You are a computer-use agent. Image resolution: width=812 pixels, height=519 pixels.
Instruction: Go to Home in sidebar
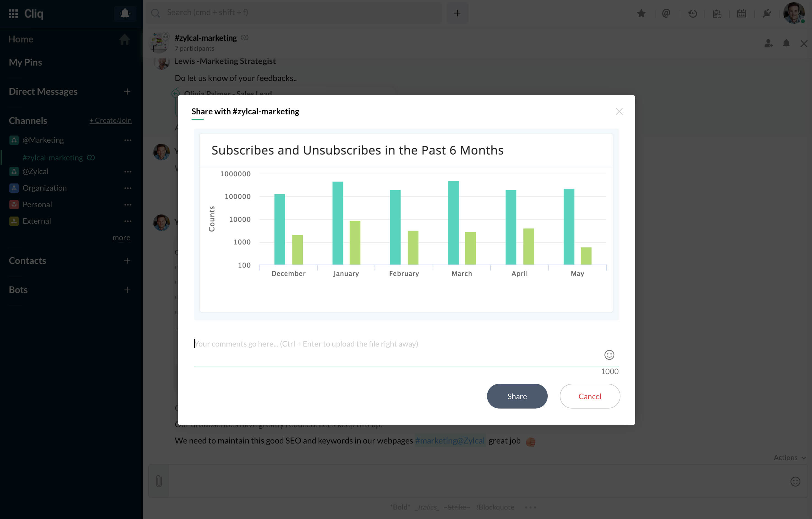point(21,39)
